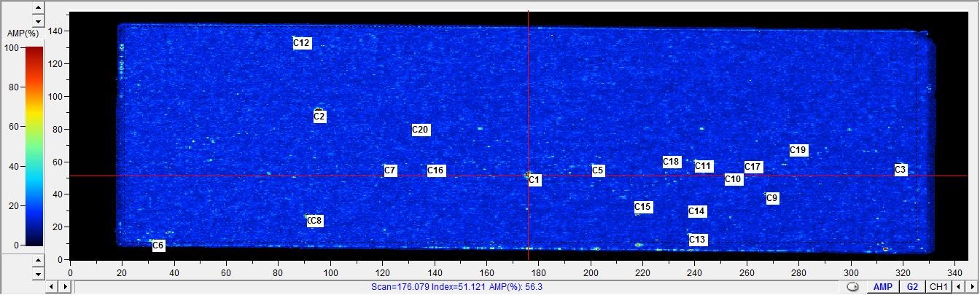Select the C6 marker near bottom-left edge
The height and width of the screenshot is (295, 980).
click(x=158, y=245)
